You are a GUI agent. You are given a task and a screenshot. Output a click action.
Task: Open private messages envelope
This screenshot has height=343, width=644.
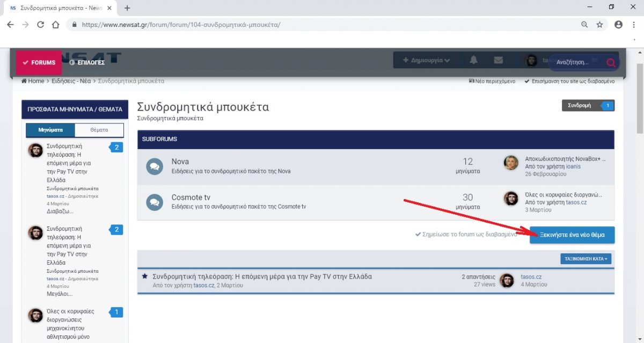coord(499,60)
